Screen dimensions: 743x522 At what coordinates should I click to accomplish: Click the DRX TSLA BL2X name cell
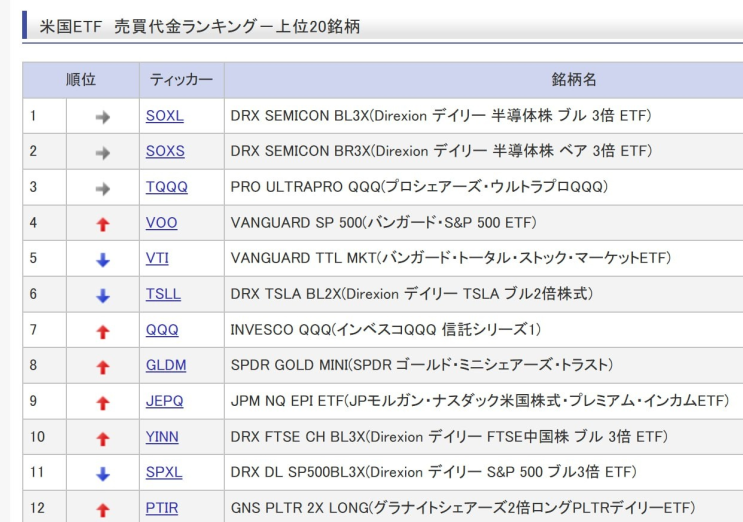tap(484, 294)
